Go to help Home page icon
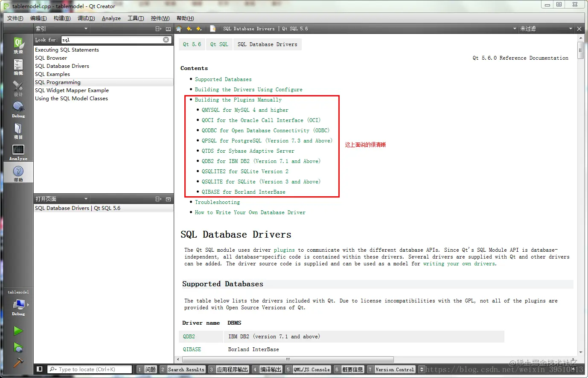588x378 pixels. [x=179, y=29]
